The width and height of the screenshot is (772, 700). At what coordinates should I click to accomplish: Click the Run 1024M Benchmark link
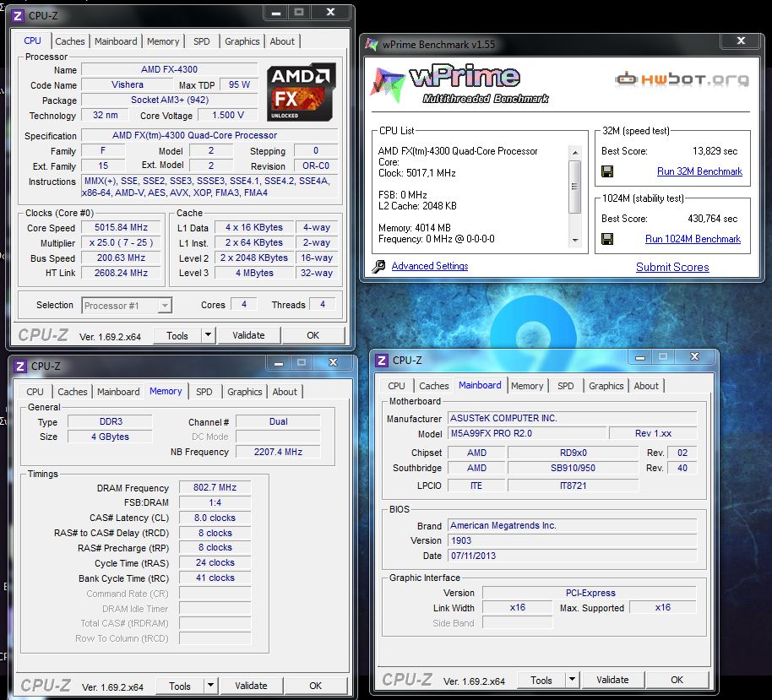[x=693, y=239]
